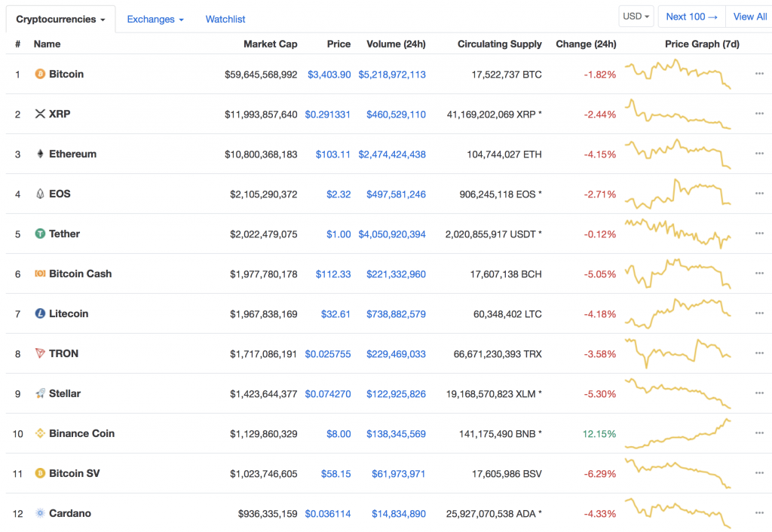View TRON 7-day price graph

[x=678, y=353]
